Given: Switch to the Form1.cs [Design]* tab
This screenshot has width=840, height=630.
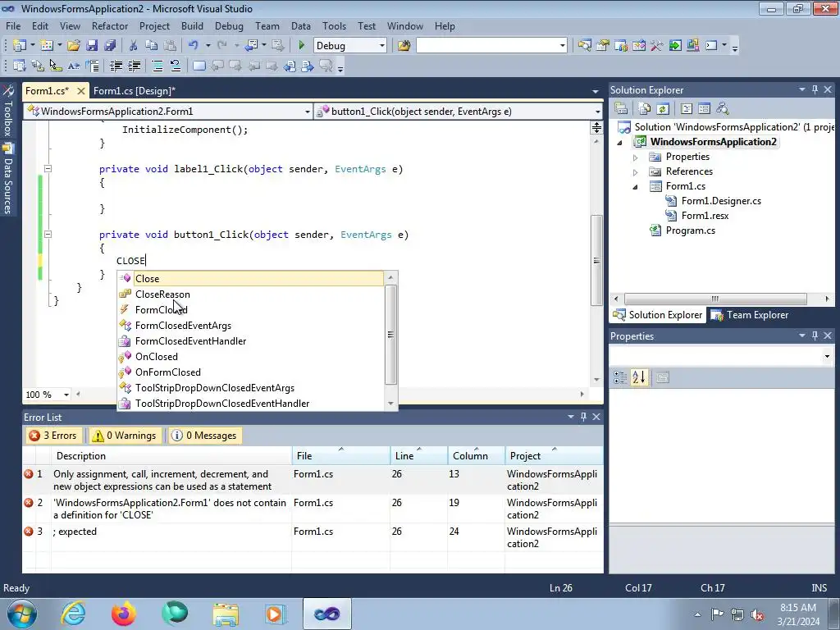Looking at the screenshot, I should pyautogui.click(x=135, y=91).
